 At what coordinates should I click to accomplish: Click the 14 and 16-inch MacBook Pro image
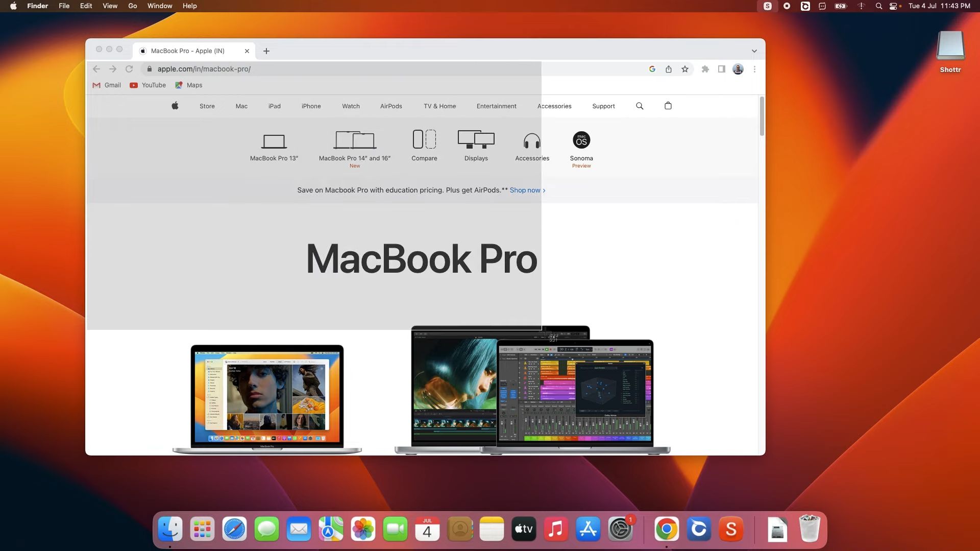[x=532, y=390]
